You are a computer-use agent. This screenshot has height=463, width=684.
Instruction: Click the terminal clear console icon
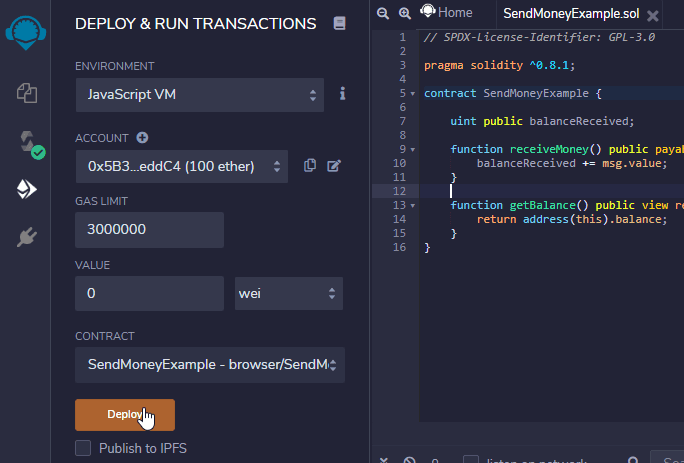409,460
